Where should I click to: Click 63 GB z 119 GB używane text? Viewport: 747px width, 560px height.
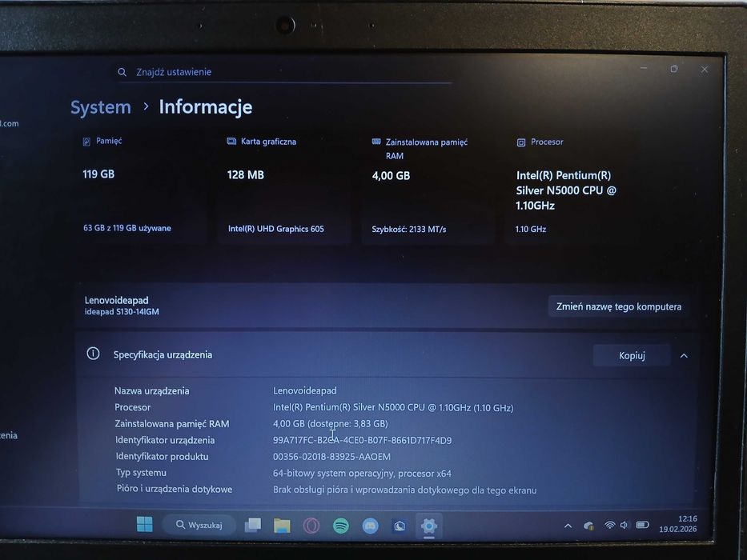click(x=127, y=228)
